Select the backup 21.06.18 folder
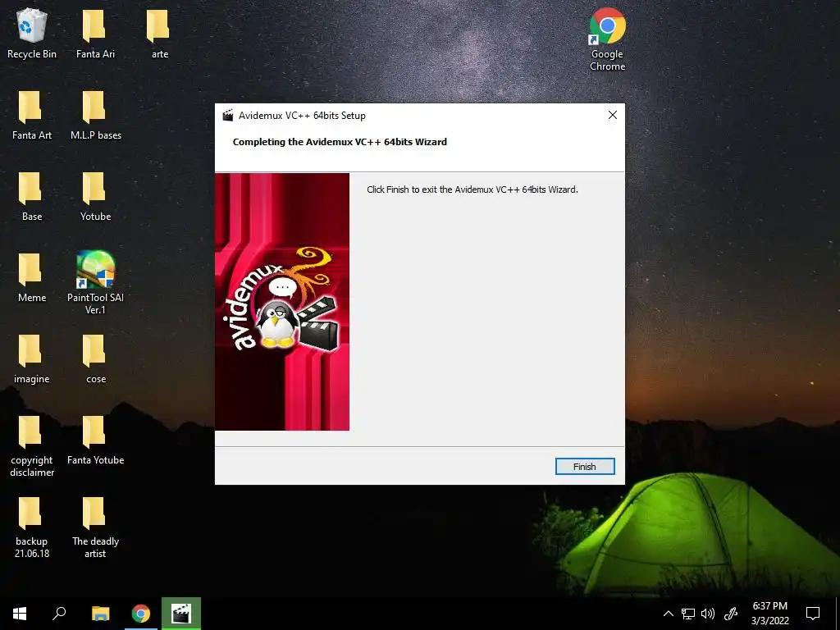This screenshot has width=840, height=630. [32, 527]
